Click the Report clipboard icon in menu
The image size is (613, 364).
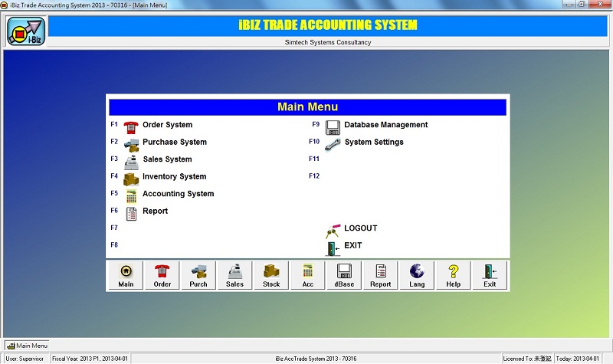point(131,214)
